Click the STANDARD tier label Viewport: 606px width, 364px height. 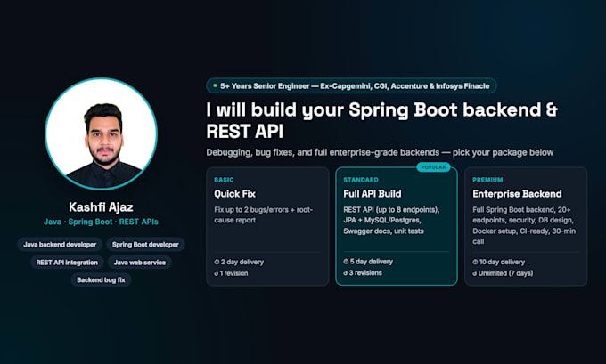(x=361, y=180)
